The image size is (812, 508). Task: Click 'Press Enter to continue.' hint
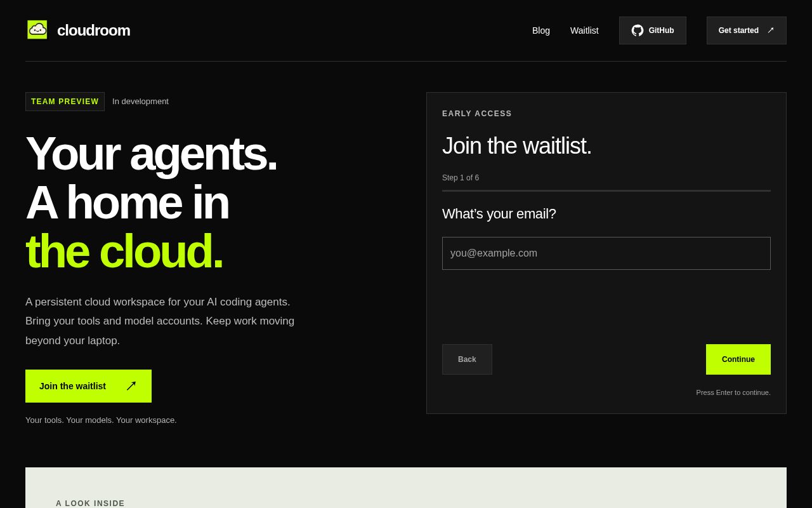(x=733, y=392)
